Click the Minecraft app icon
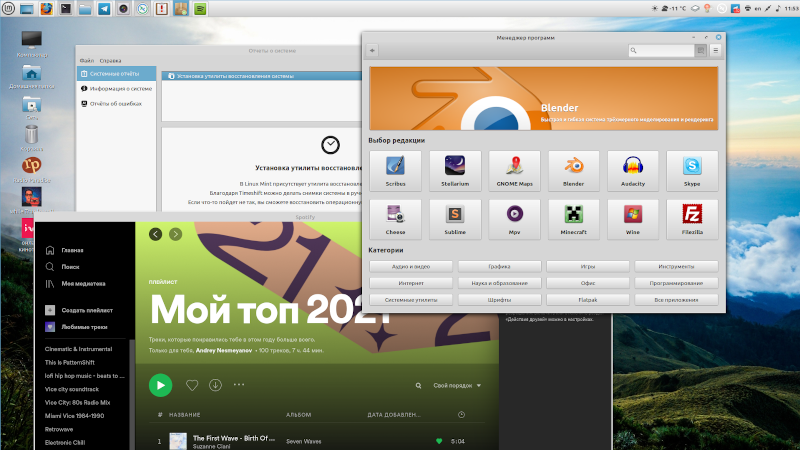This screenshot has height=450, width=800. coord(573,217)
